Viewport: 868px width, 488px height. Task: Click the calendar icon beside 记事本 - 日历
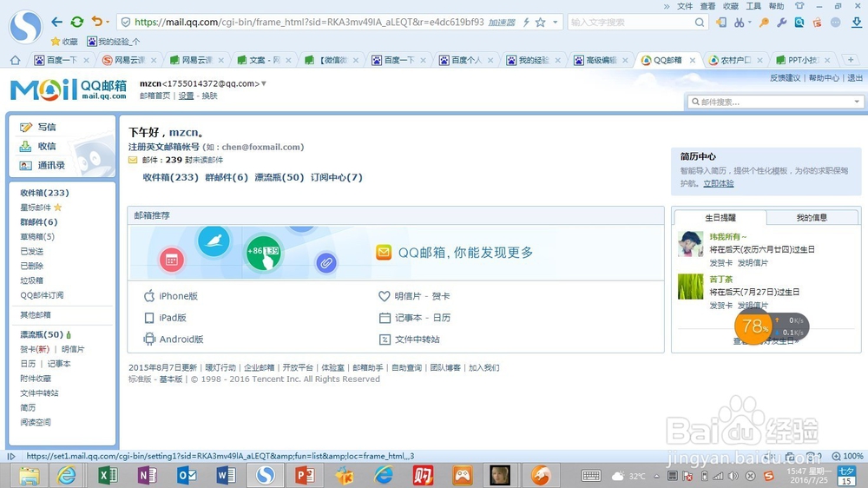tap(385, 318)
